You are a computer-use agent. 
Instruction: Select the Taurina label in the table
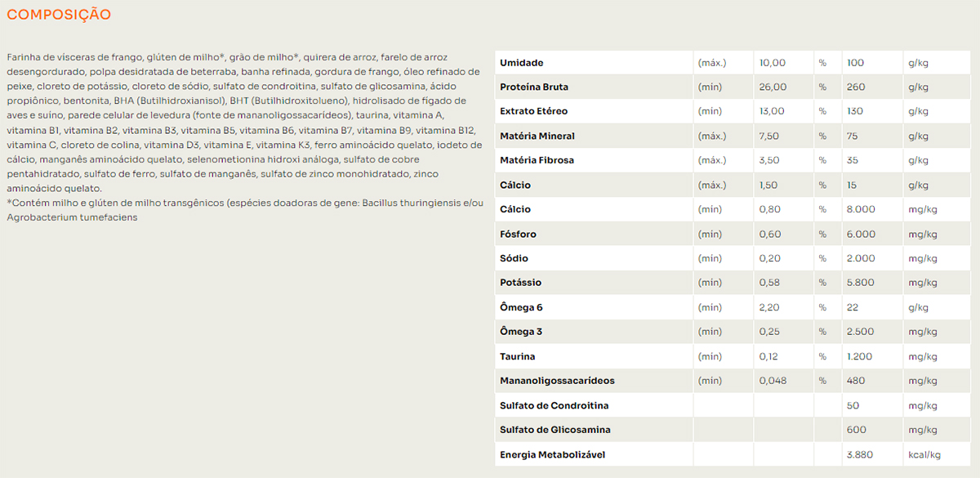[517, 357]
